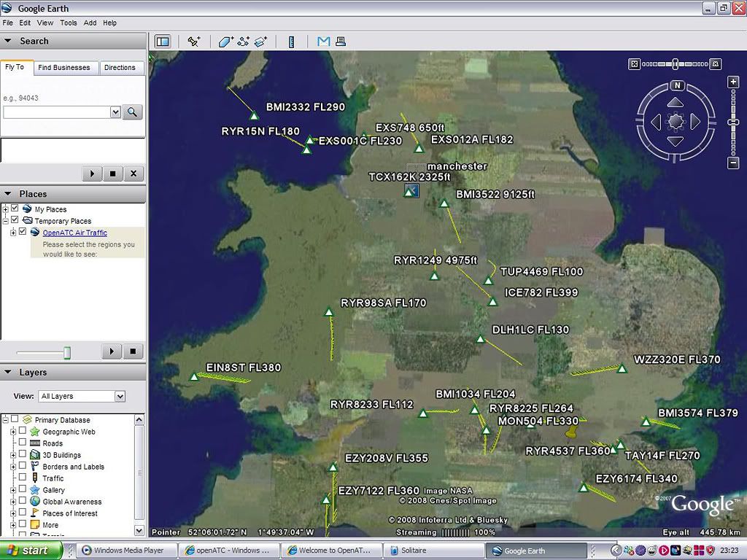
Task: Click the Google Earth taskbar button
Action: (536, 551)
